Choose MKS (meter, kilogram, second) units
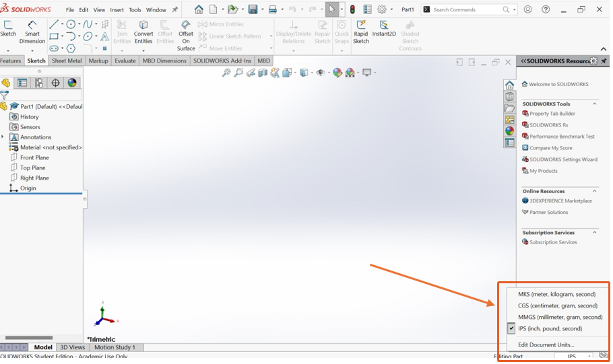 [556, 294]
